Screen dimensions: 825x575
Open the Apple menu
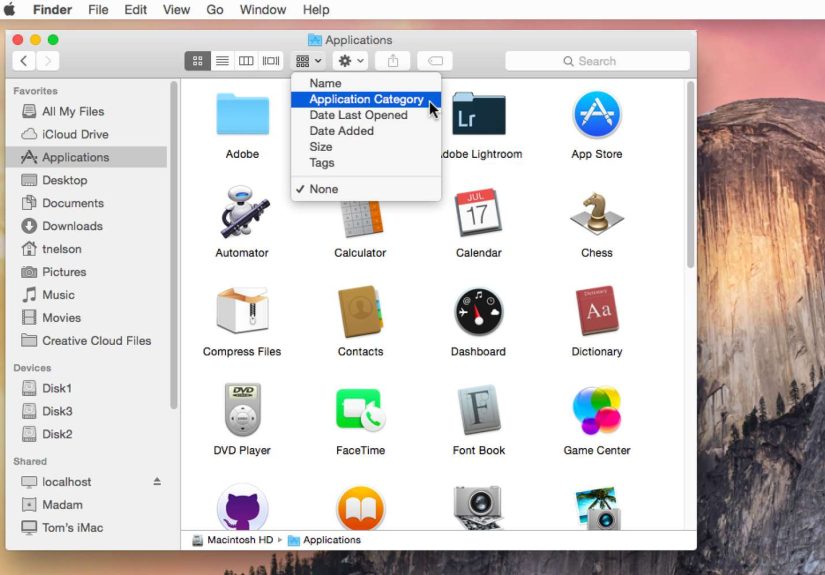click(9, 9)
